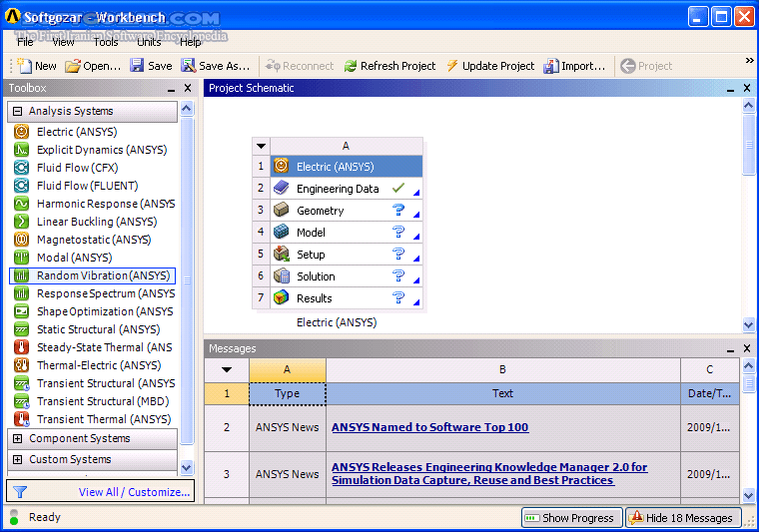The height and width of the screenshot is (532, 759).
Task: Click the Results cell in the schematic
Action: 314,298
